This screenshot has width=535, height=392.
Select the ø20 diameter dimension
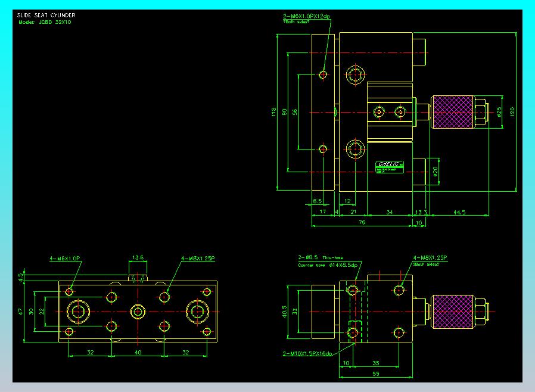[435, 171]
